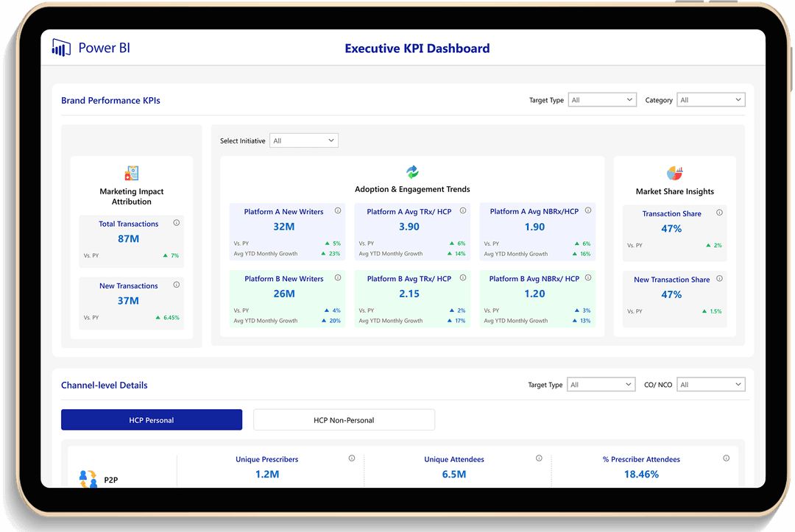Image resolution: width=795 pixels, height=532 pixels.
Task: Show info for Transaction Share card
Action: (x=719, y=213)
